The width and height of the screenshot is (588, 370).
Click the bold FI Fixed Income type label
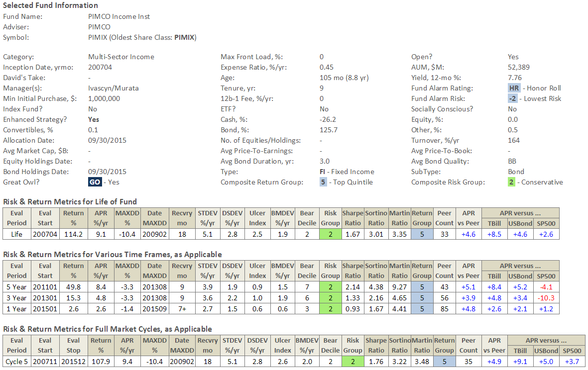tap(323, 172)
